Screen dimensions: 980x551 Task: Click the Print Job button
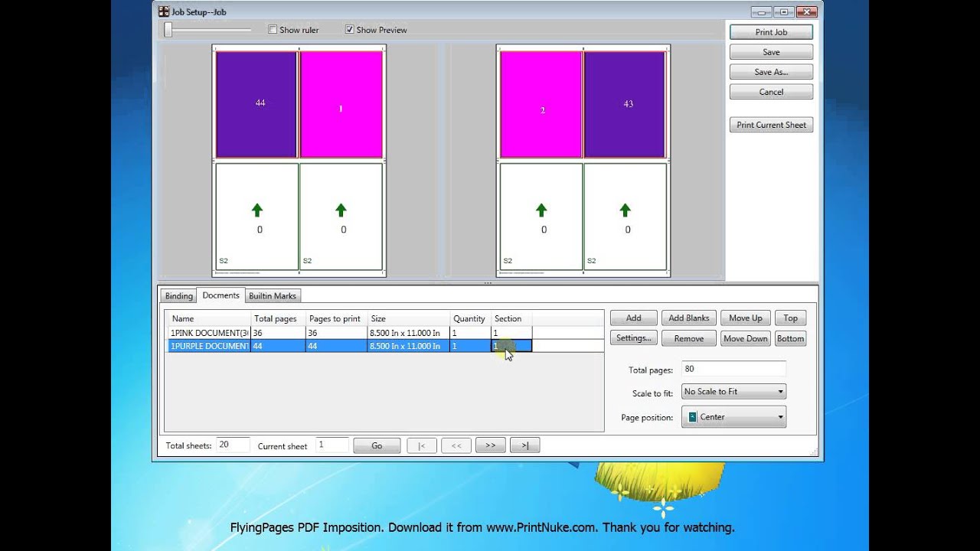771,32
